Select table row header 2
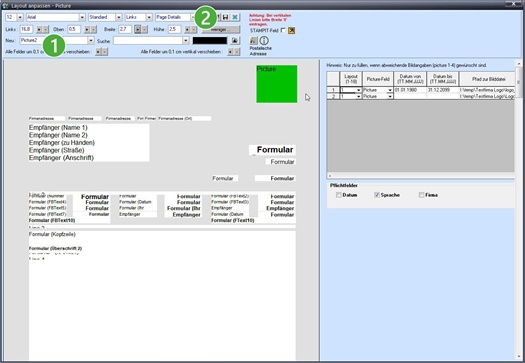The height and width of the screenshot is (363, 525). pyautogui.click(x=333, y=96)
